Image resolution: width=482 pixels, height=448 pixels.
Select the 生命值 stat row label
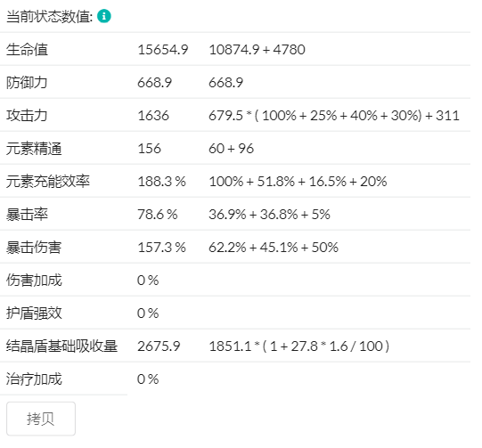point(27,50)
